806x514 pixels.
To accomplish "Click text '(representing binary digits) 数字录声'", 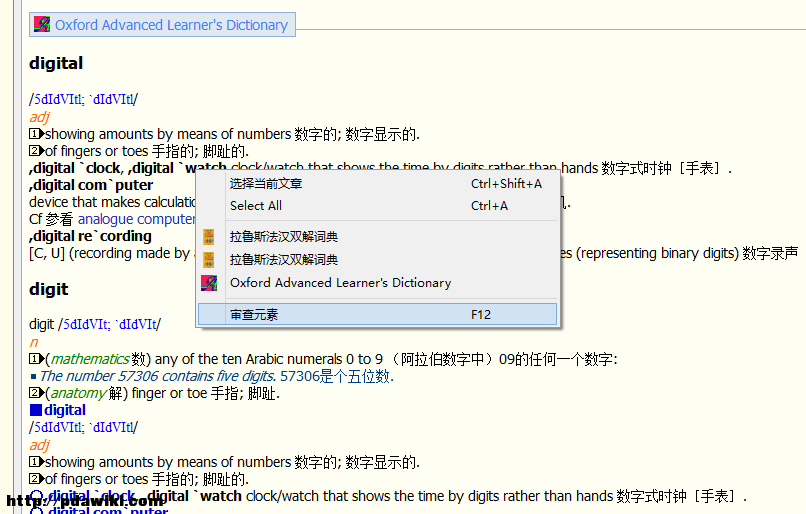I will 687,253.
